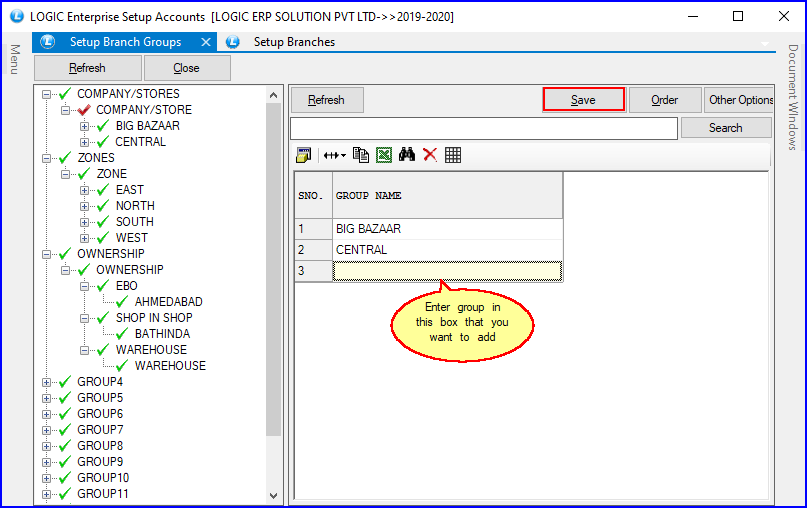The height and width of the screenshot is (508, 807).
Task: Select row 1 via its row number
Action: click(x=313, y=229)
